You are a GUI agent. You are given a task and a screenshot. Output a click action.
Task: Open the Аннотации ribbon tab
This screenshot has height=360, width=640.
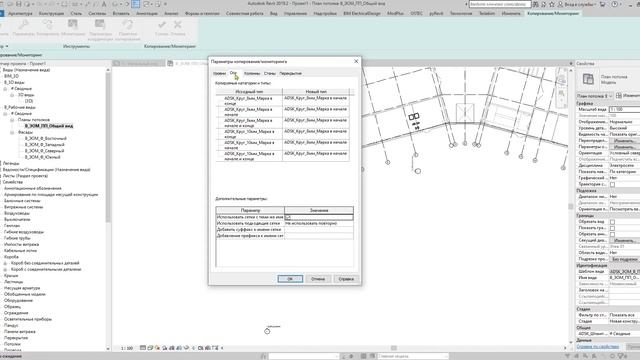[147, 13]
